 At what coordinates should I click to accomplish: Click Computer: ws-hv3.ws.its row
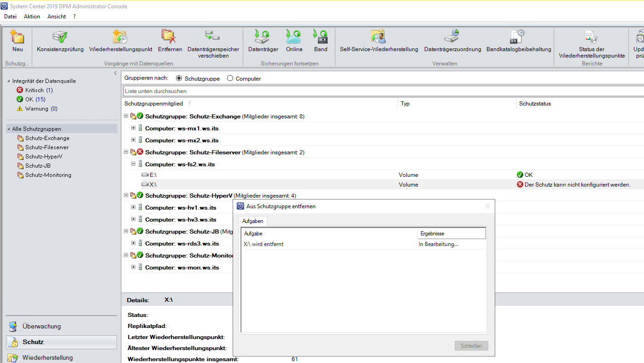pos(181,220)
